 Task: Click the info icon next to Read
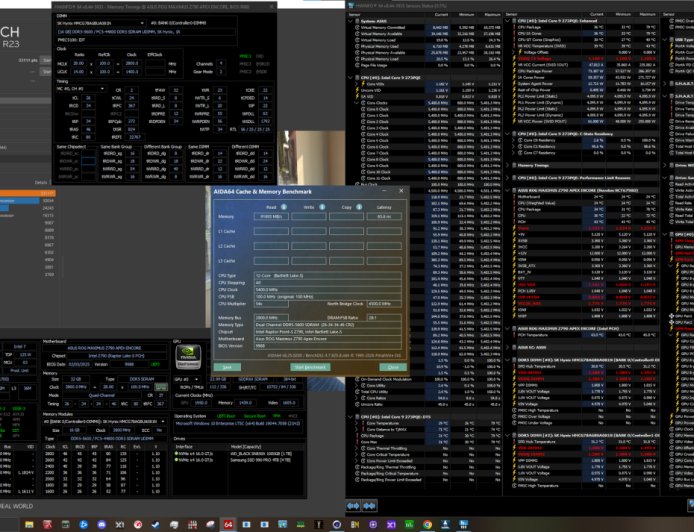pos(284,207)
